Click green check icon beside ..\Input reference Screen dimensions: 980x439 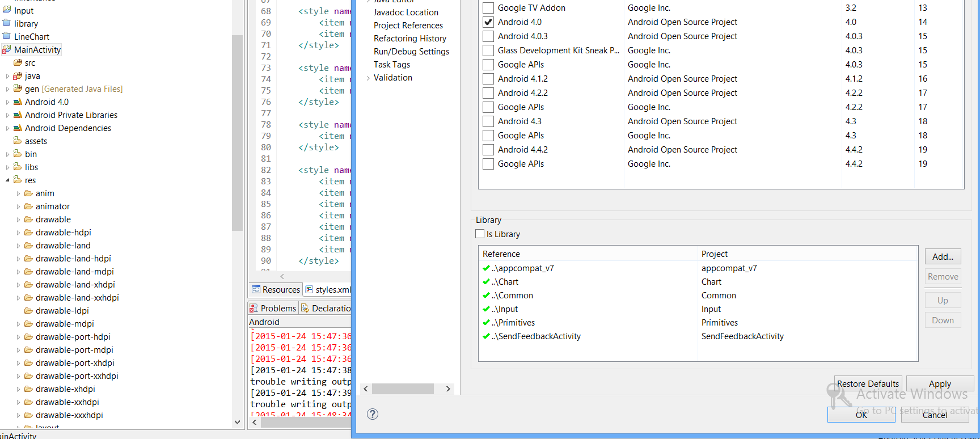click(x=486, y=309)
